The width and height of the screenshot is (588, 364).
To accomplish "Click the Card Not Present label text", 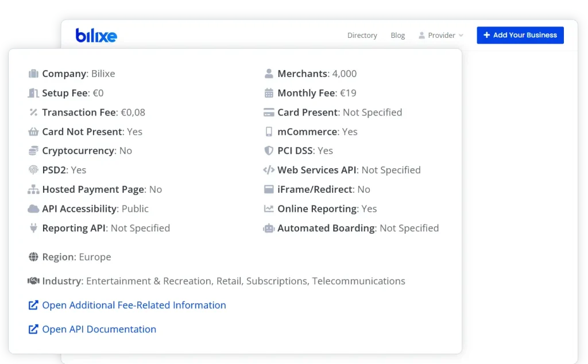I will [x=82, y=131].
